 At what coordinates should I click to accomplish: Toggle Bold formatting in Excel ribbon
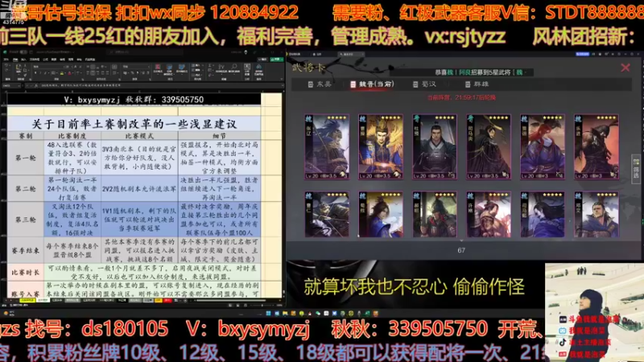tap(35, 73)
